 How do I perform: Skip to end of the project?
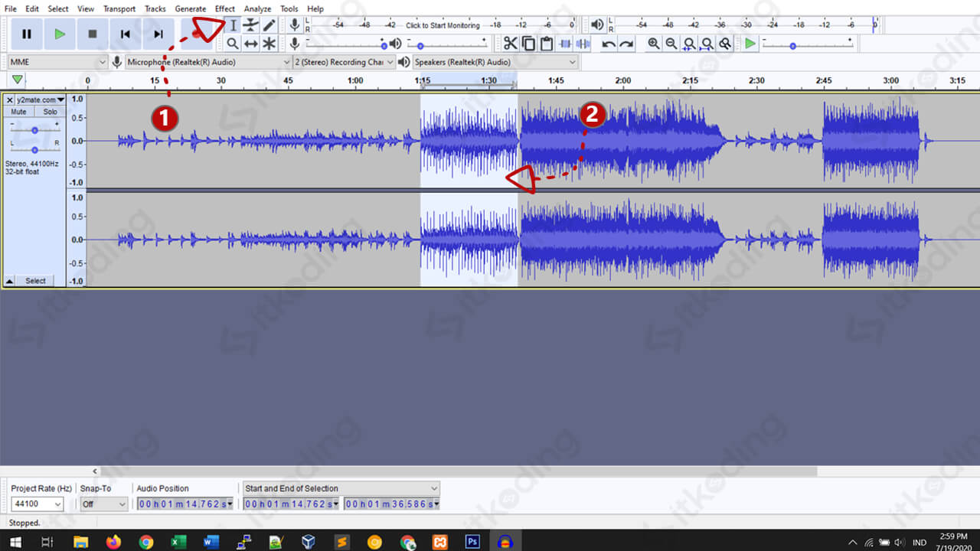[x=158, y=34]
